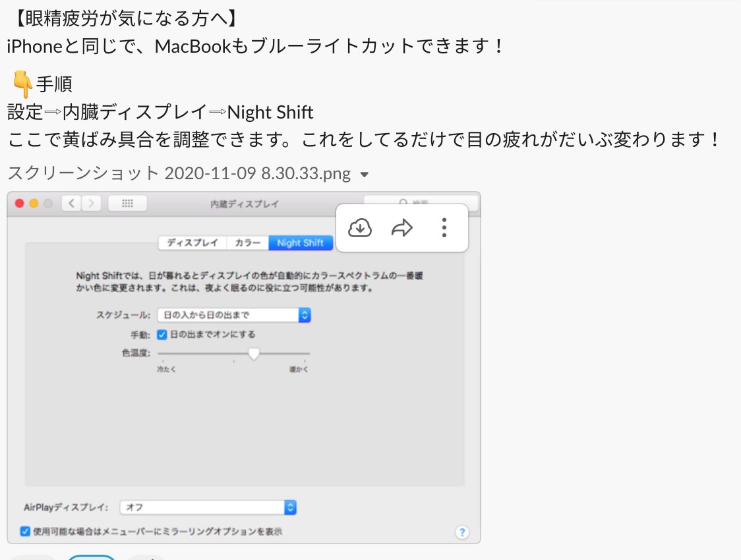Viewport: 741px width, 560px height.
Task: Click the help question mark button
Action: coord(462,532)
